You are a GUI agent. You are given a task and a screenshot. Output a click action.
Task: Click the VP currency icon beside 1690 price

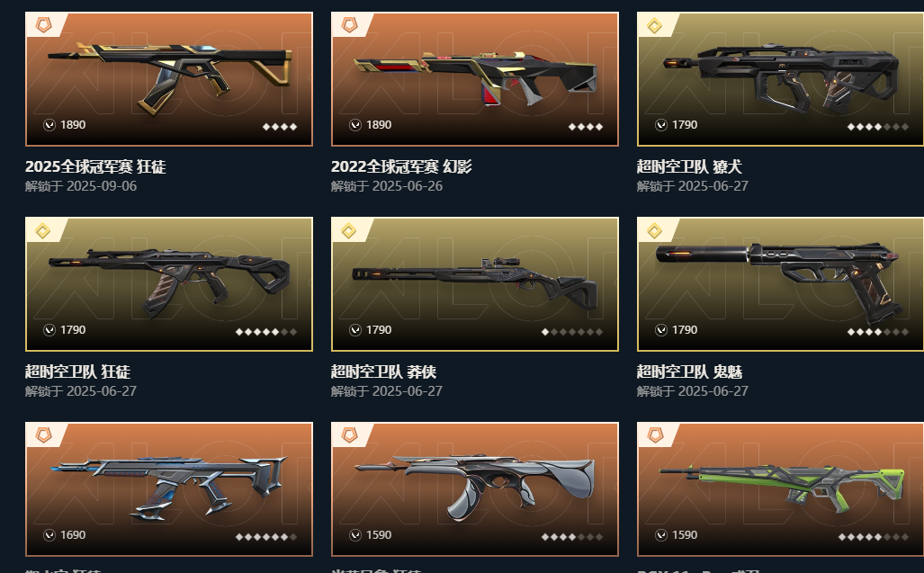tap(49, 534)
